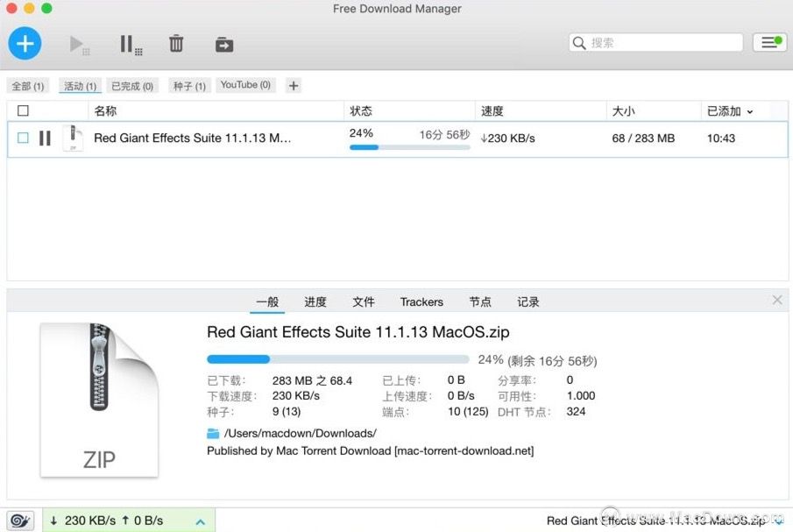Screen dimensions: 793x532
Task: Click the 可用性 value 1.000
Action: point(581,395)
